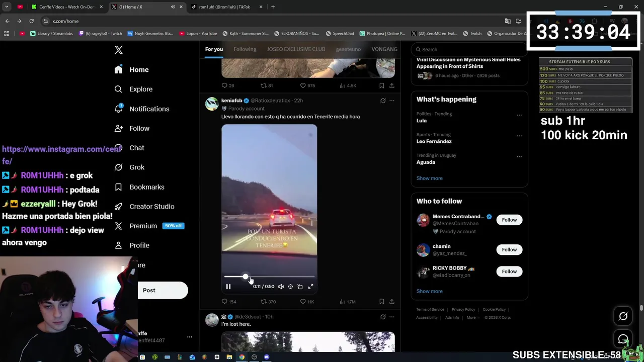Pause the Tenerife video

[x=228, y=287]
